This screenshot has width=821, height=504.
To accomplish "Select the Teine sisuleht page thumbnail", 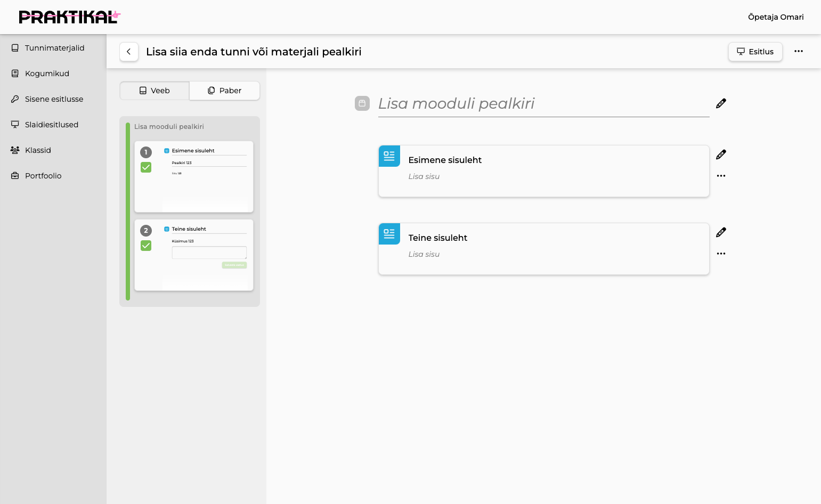I will 194,255.
